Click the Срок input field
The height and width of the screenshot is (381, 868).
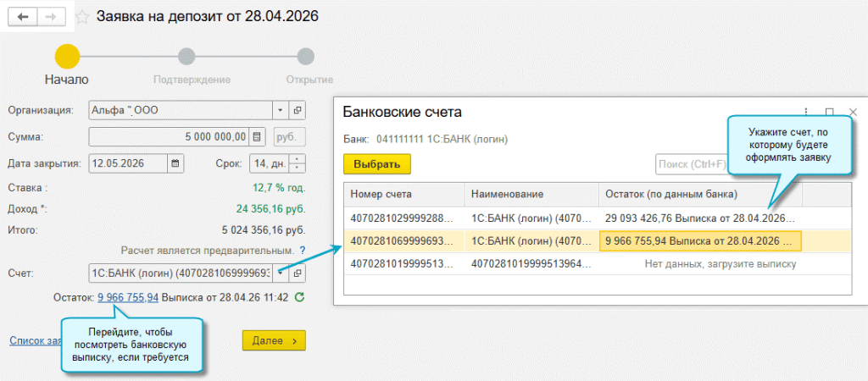click(270, 163)
